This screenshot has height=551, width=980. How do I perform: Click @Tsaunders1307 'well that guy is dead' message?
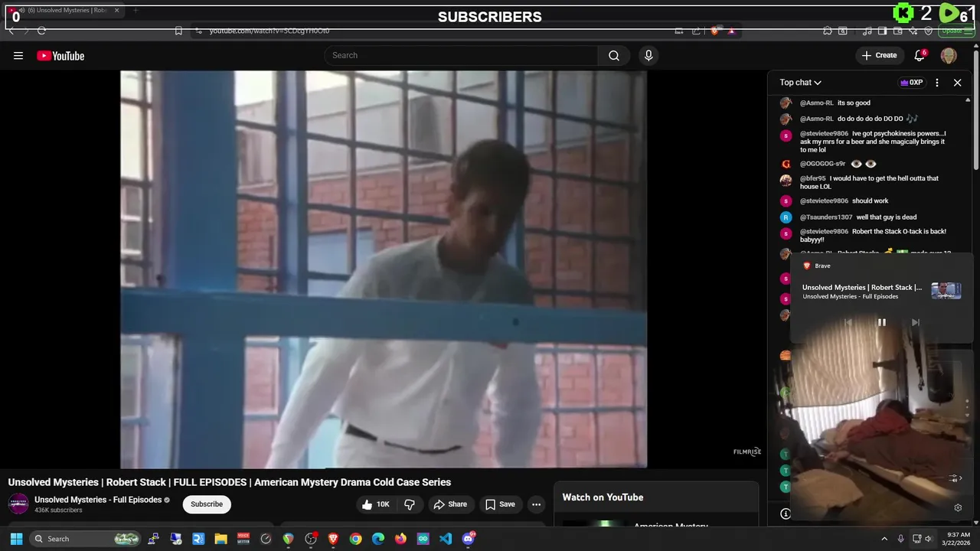coord(858,217)
